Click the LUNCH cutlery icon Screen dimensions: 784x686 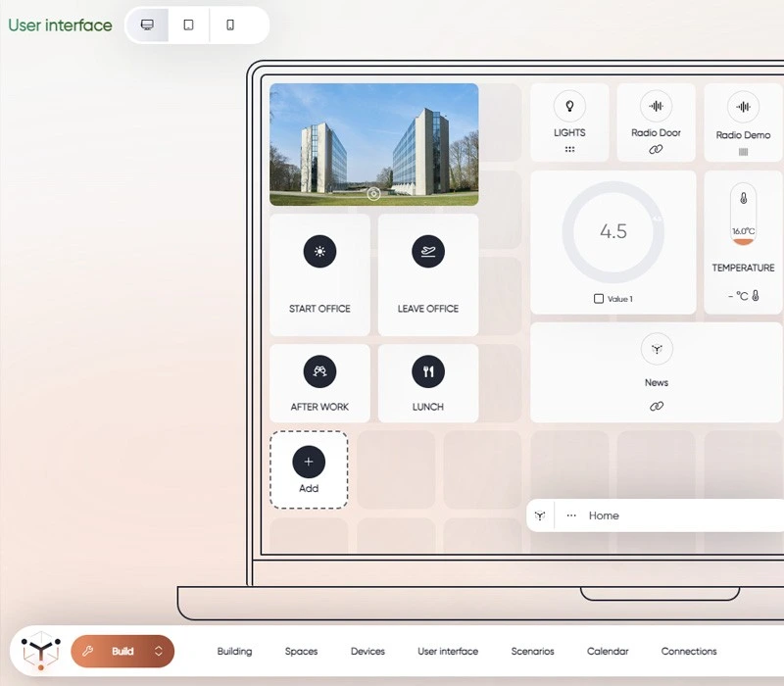(428, 371)
